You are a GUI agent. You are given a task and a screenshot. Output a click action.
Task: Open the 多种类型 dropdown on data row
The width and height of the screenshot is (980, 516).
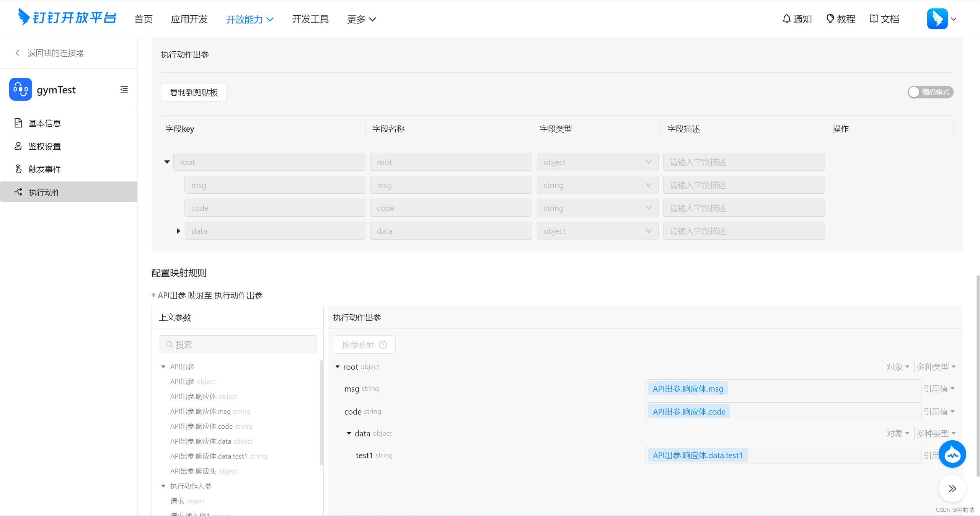click(936, 433)
